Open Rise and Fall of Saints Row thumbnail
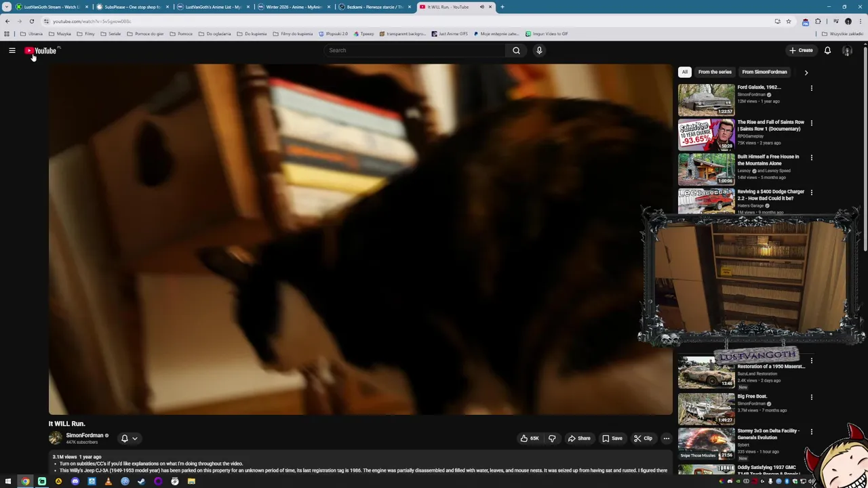This screenshot has width=868, height=488. point(706,134)
